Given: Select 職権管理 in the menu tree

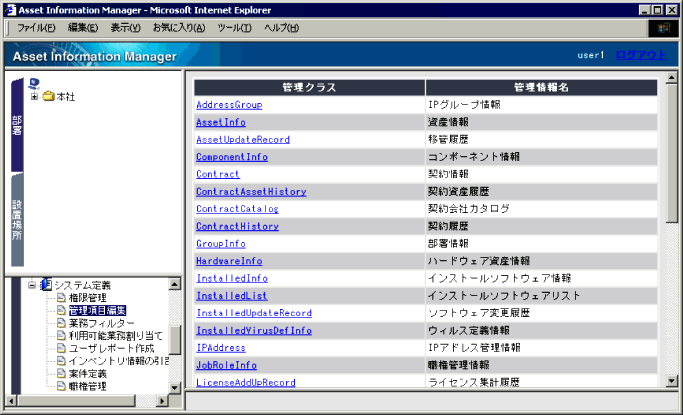Looking at the screenshot, I should coord(88,386).
